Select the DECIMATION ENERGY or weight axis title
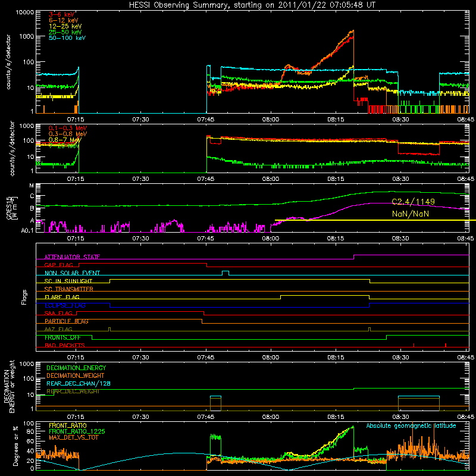This screenshot has height=476, width=476. (x=9, y=386)
